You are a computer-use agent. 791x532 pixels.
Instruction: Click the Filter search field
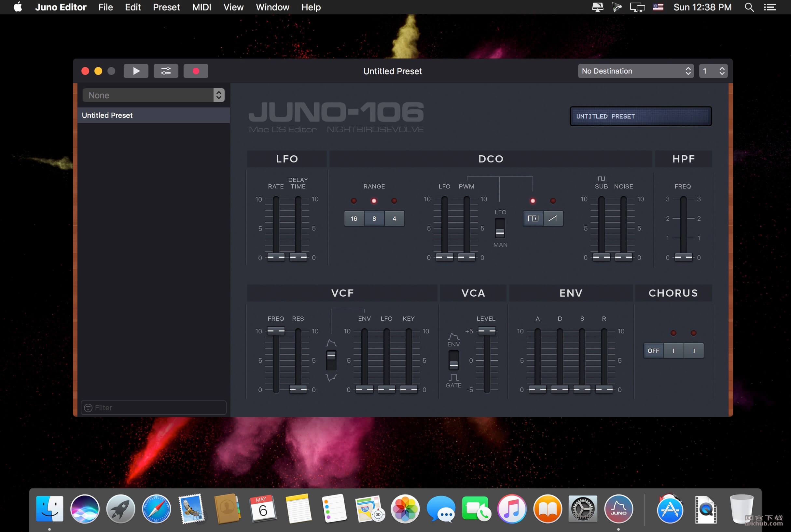153,408
